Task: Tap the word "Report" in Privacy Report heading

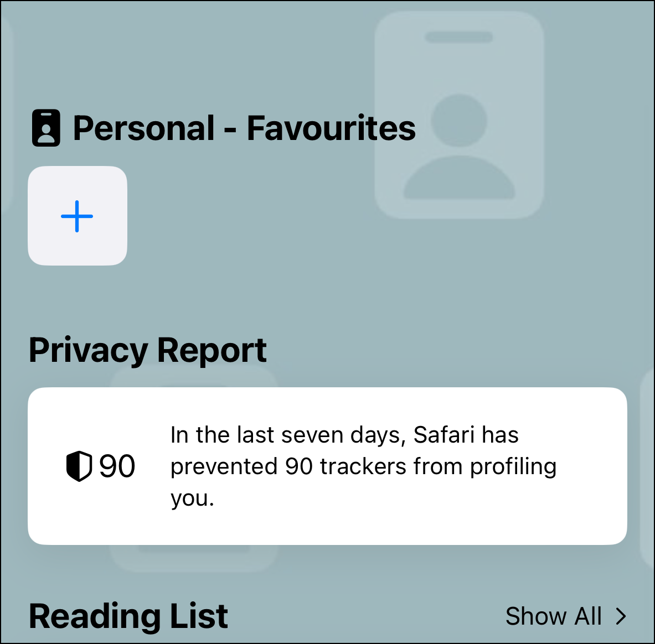Action: pos(212,350)
